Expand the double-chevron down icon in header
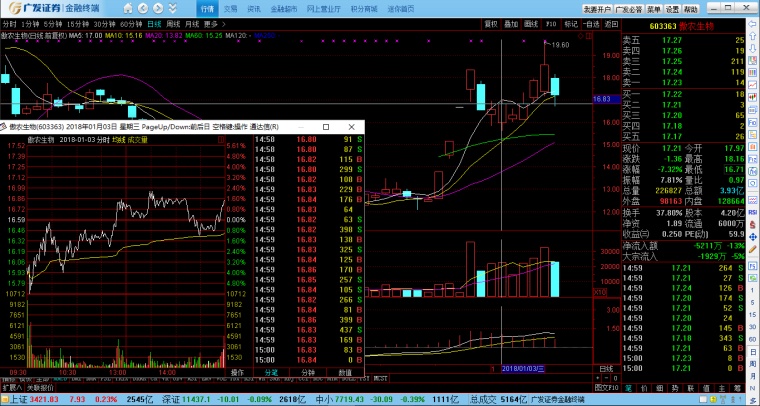The image size is (760, 406). [173, 8]
